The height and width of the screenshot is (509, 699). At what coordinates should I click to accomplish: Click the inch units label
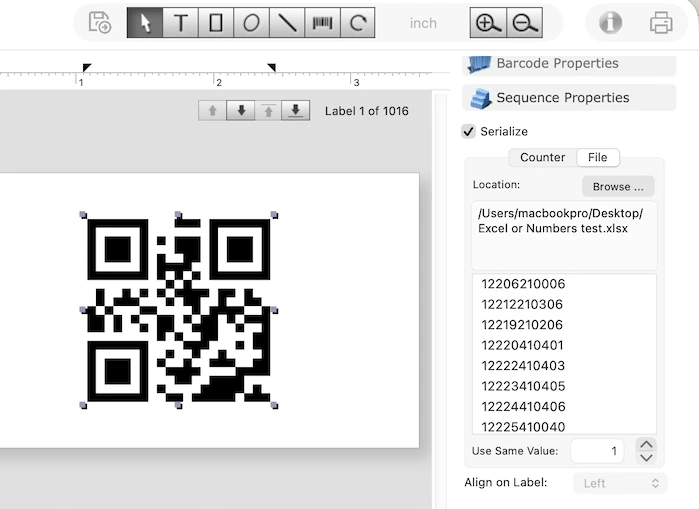coord(423,23)
